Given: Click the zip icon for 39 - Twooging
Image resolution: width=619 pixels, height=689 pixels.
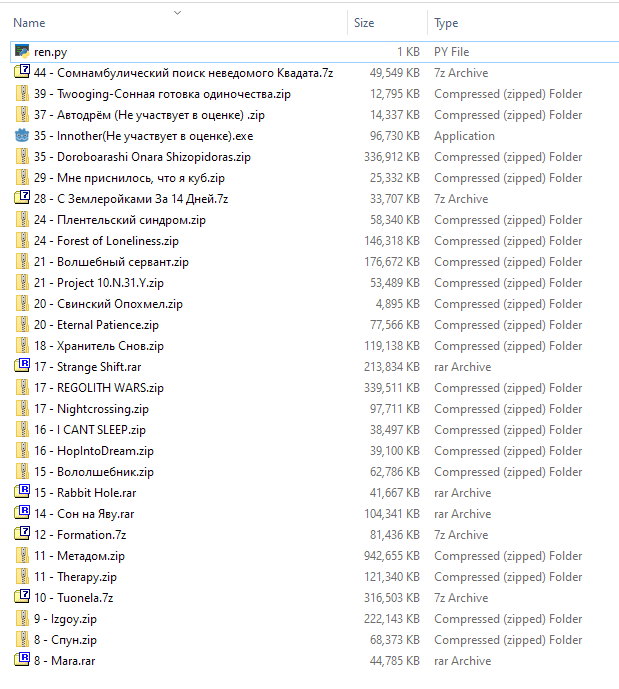Looking at the screenshot, I should coord(22,94).
